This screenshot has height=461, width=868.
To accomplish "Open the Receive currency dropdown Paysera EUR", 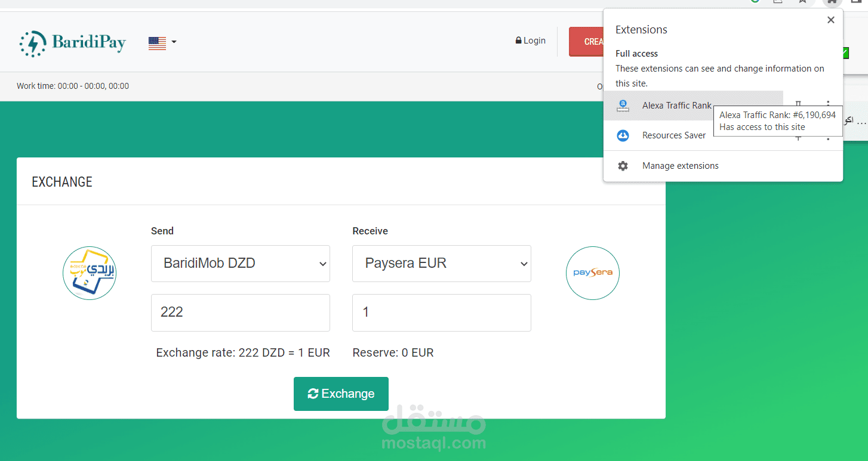I will click(442, 264).
